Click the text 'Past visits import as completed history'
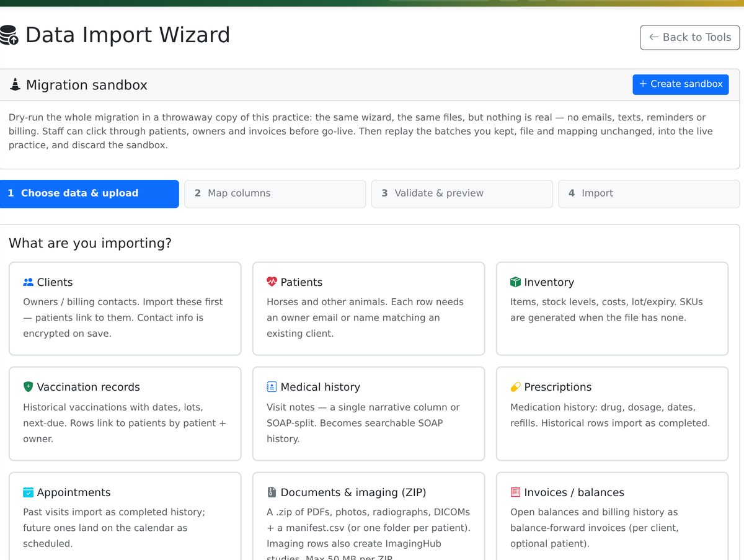The image size is (744, 560). point(114,512)
